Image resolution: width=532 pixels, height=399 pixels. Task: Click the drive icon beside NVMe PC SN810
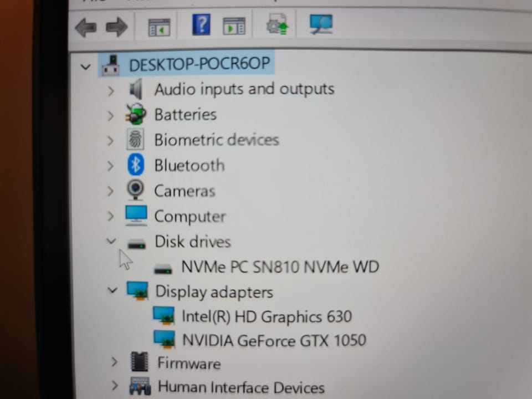coord(163,268)
